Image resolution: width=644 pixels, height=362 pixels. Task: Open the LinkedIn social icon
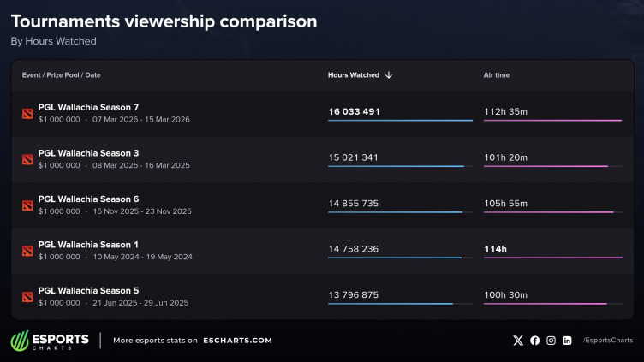pyautogui.click(x=567, y=341)
